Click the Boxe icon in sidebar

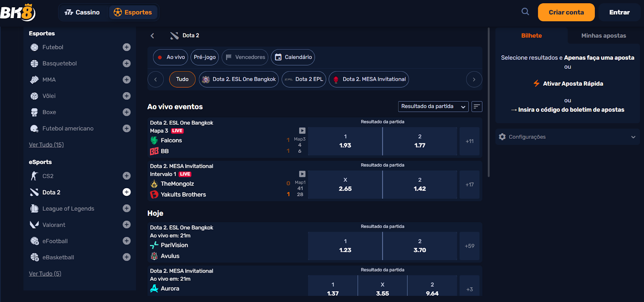(x=34, y=112)
